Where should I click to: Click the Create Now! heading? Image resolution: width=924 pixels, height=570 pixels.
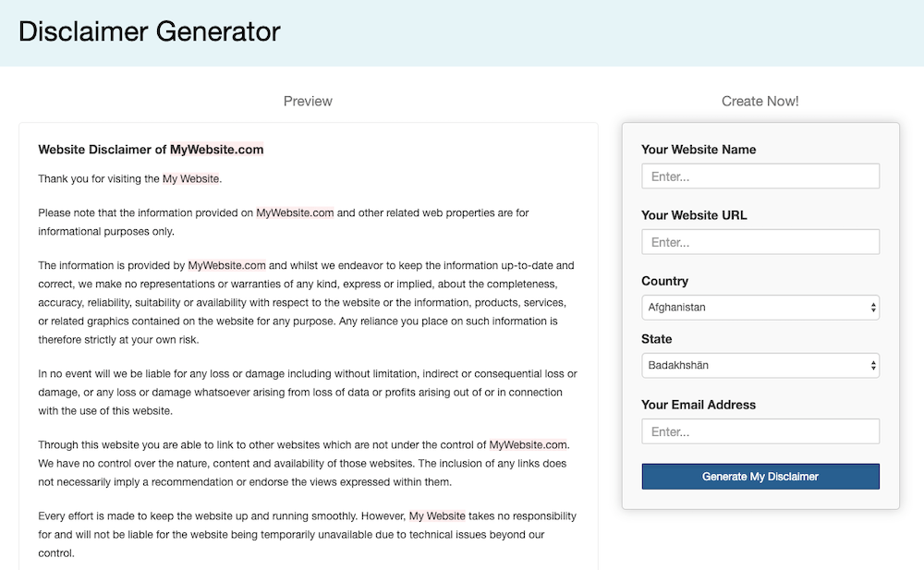click(760, 102)
